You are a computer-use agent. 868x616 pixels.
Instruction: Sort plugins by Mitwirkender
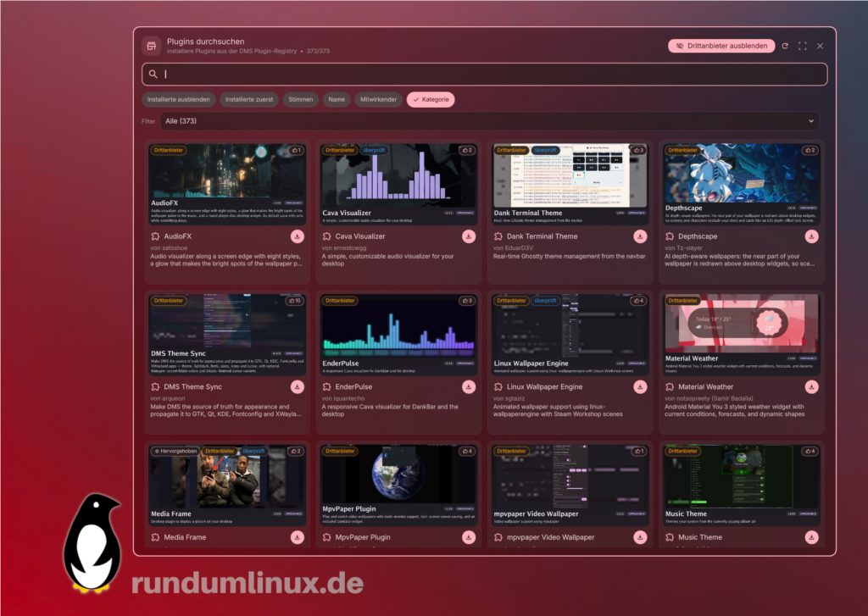click(x=379, y=100)
